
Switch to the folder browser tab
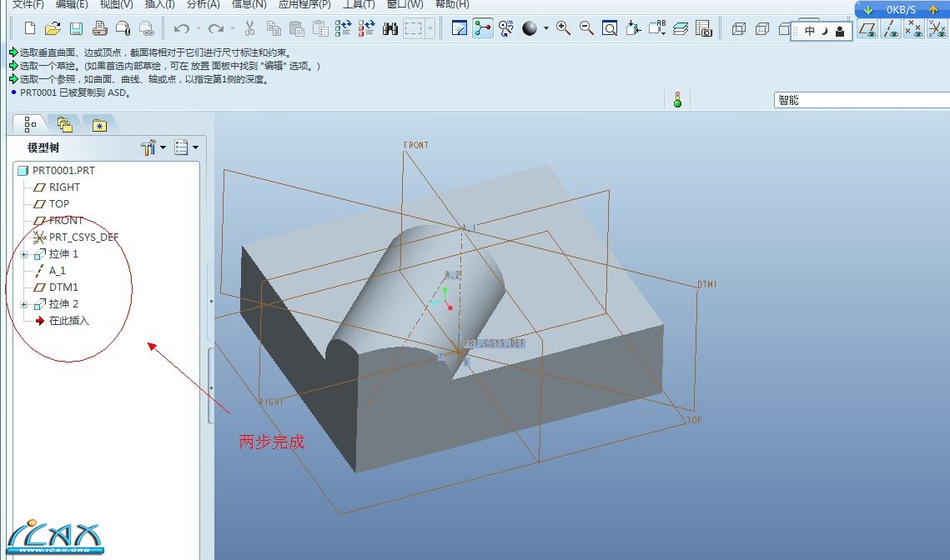click(65, 125)
